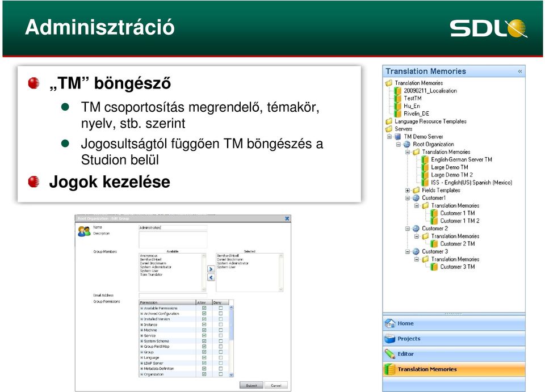Click the TestTM translation memory icon
Screen dimensions: 545x392
(x=398, y=98)
